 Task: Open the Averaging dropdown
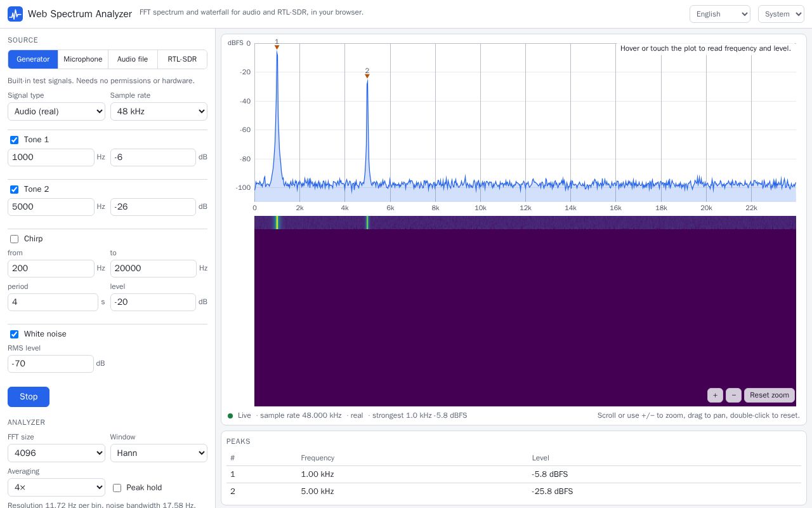click(x=56, y=488)
